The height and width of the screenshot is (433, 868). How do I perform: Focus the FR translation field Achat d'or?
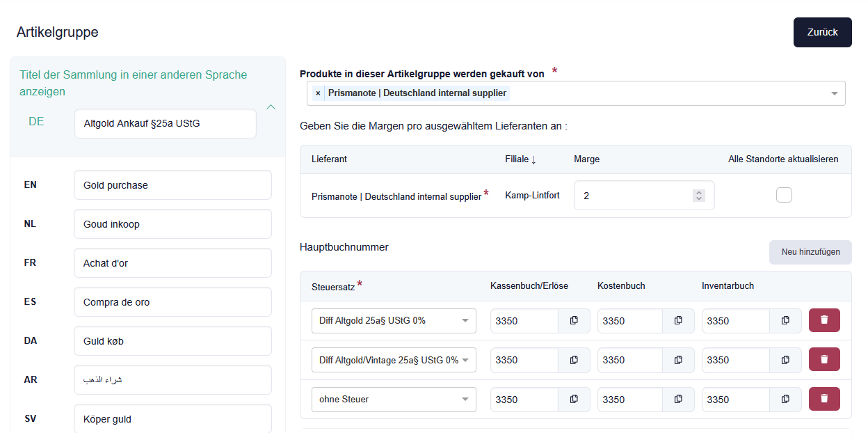[172, 263]
